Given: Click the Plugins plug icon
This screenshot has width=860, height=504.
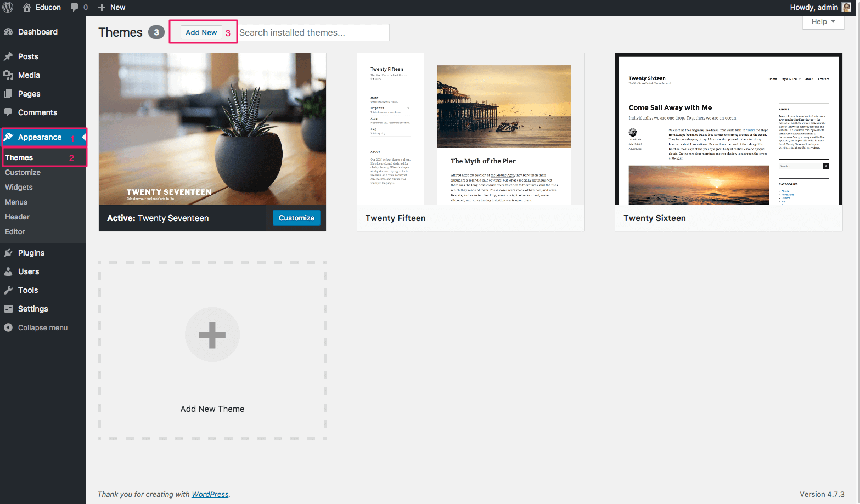Looking at the screenshot, I should pyautogui.click(x=8, y=253).
